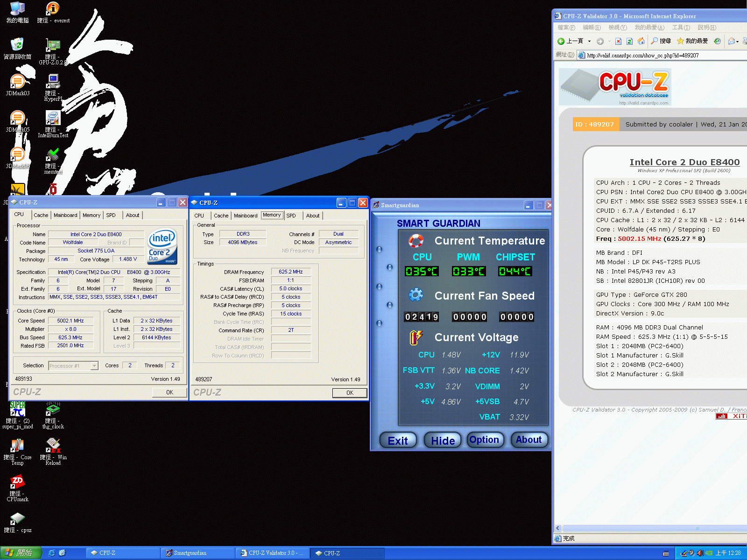Open the Recycle Bin icon
The height and width of the screenshot is (560, 747).
click(x=17, y=49)
